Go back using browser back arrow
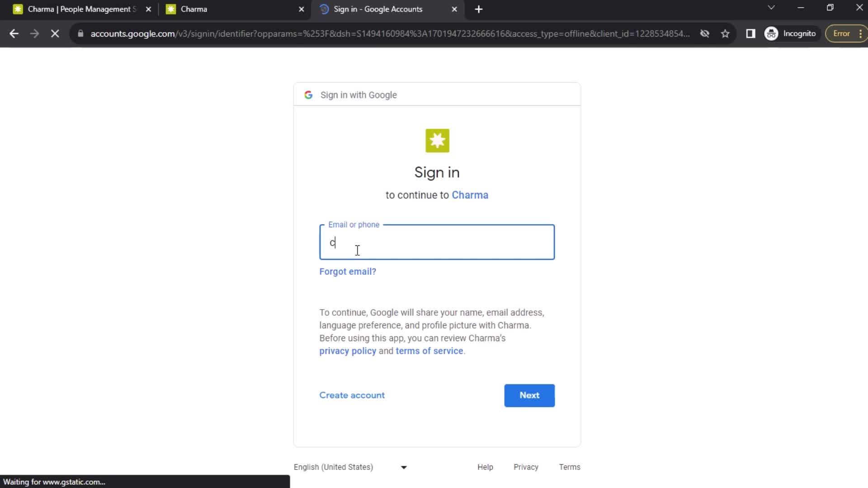This screenshot has height=488, width=868. [14, 33]
